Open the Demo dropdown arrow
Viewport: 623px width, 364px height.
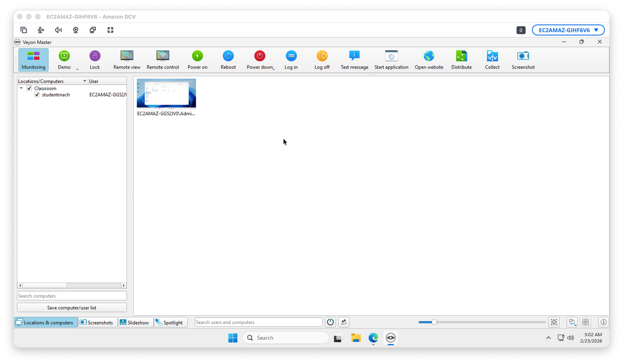pos(77,69)
